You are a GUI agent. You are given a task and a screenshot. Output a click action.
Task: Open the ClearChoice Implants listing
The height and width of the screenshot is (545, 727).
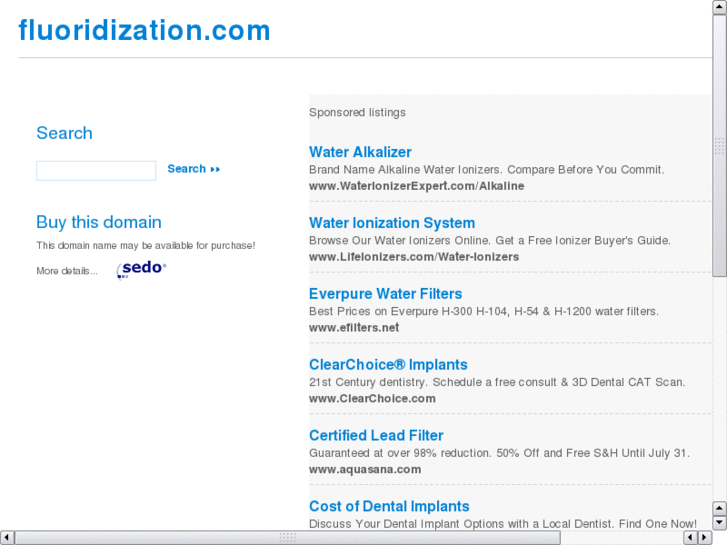388,365
